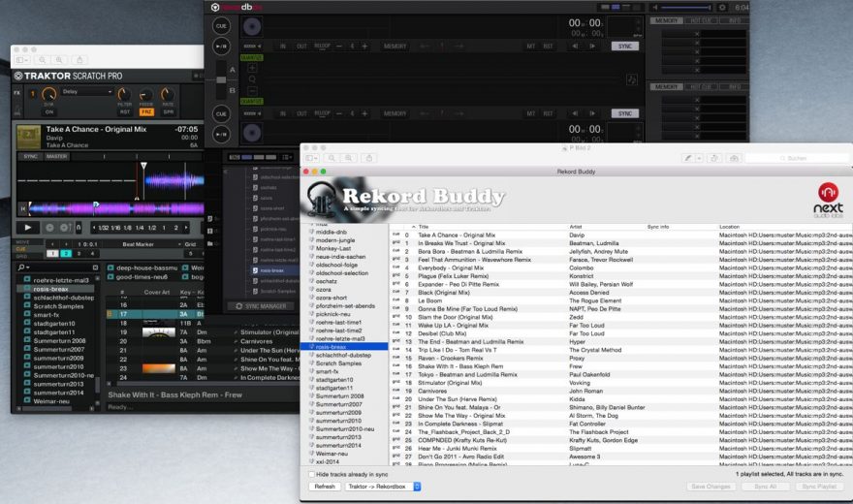This screenshot has width=853, height=504.
Task: Open the Beat Marker dropdown in Traktor
Action: pyautogui.click(x=142, y=244)
